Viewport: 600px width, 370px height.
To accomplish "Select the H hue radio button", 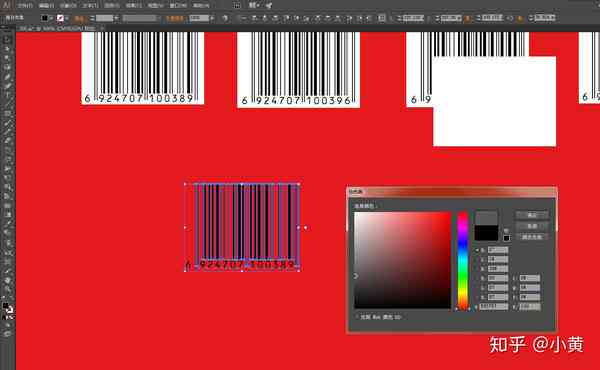I will [x=477, y=250].
